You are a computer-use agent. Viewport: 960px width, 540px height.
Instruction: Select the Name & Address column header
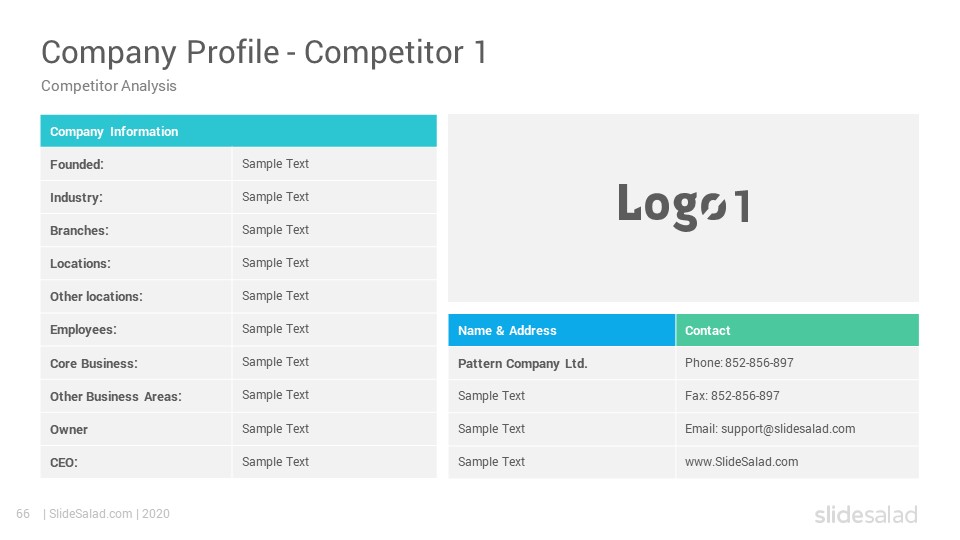(x=561, y=331)
